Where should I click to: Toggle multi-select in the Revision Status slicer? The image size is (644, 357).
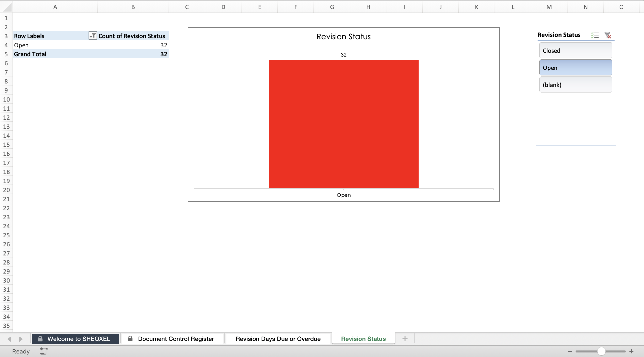coord(595,35)
